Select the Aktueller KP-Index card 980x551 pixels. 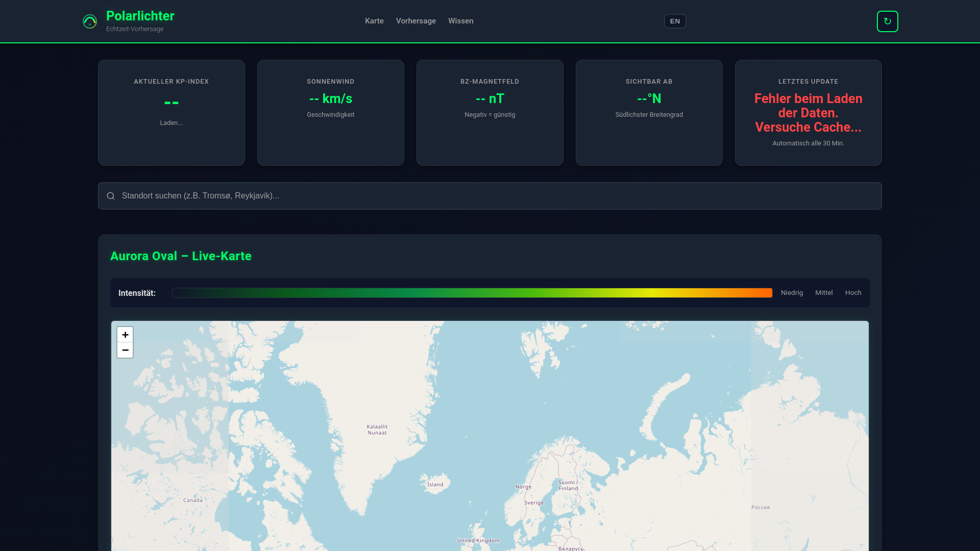[x=171, y=113]
